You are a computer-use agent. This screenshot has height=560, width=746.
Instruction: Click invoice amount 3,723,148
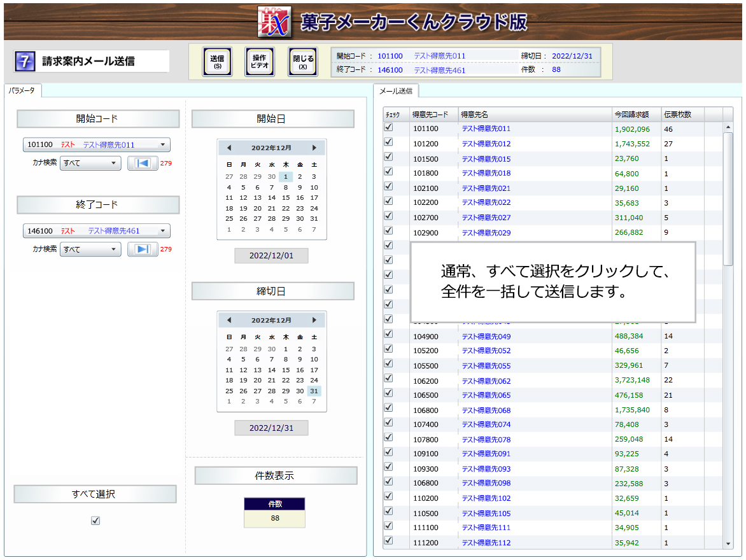632,380
